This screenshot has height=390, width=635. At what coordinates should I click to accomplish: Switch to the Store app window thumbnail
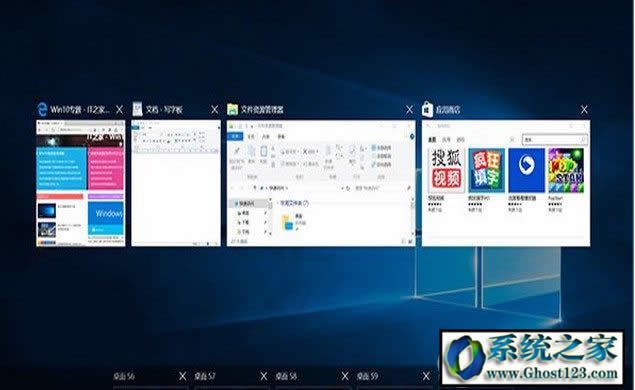tap(506, 183)
